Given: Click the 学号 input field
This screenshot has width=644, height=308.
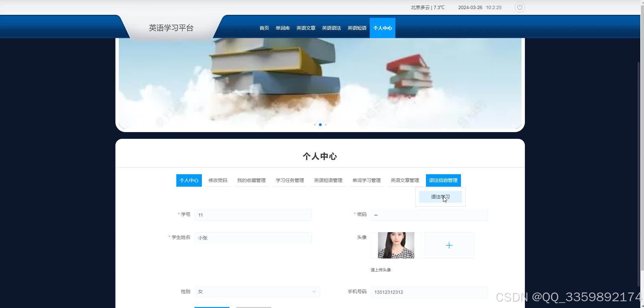Looking at the screenshot, I should click(253, 215).
